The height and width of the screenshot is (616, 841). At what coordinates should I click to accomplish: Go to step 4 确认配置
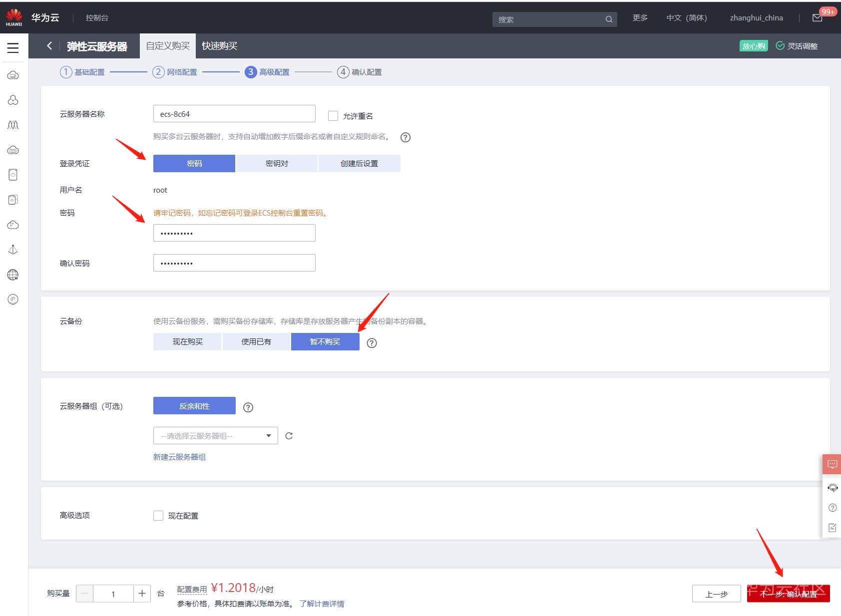tap(360, 72)
